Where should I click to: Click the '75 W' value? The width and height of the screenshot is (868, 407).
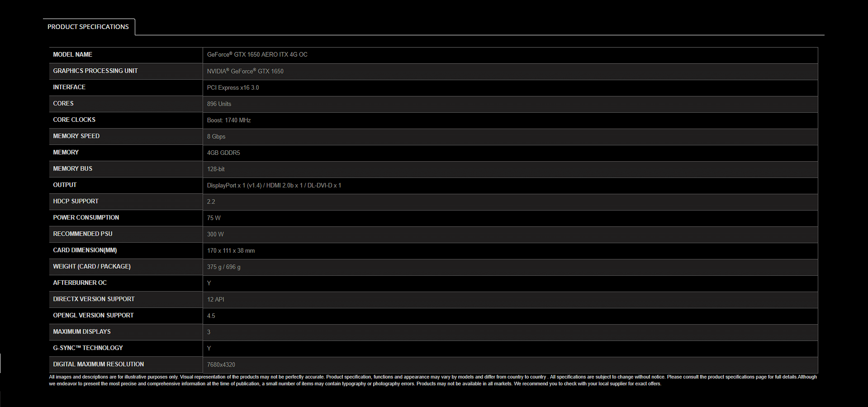pos(214,218)
